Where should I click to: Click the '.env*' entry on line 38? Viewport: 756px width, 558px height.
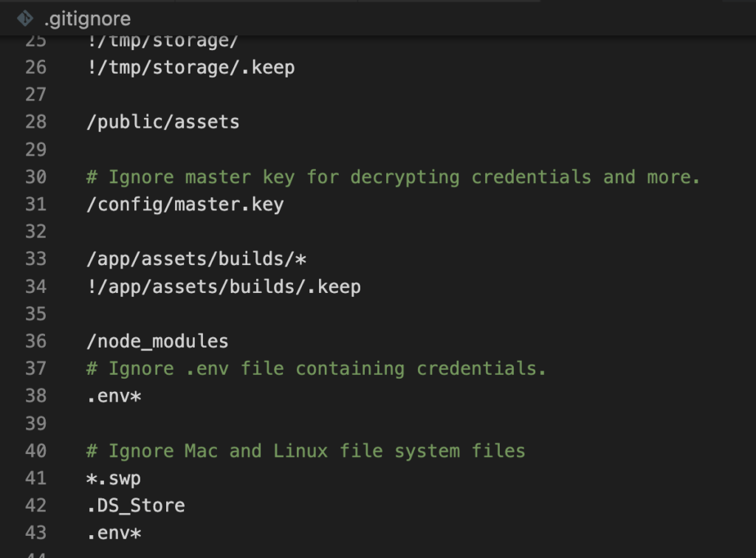(x=114, y=396)
